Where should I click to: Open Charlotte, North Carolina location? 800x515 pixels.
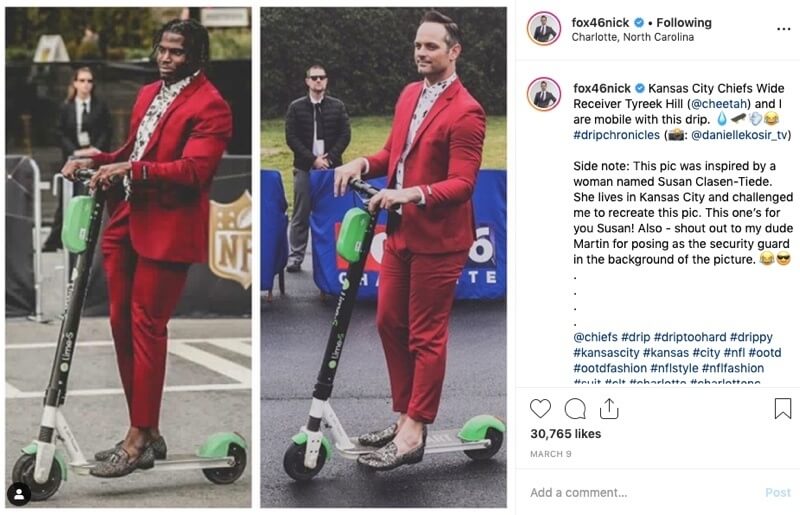click(633, 37)
